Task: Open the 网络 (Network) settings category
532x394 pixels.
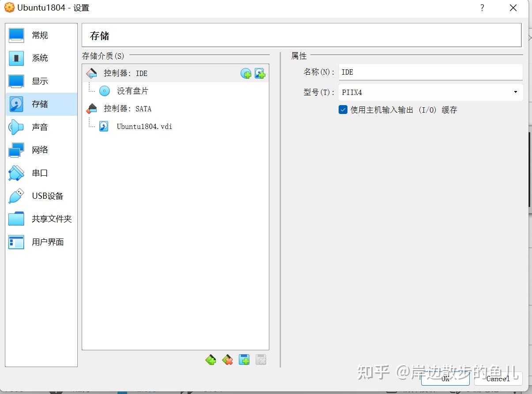Action: point(42,150)
